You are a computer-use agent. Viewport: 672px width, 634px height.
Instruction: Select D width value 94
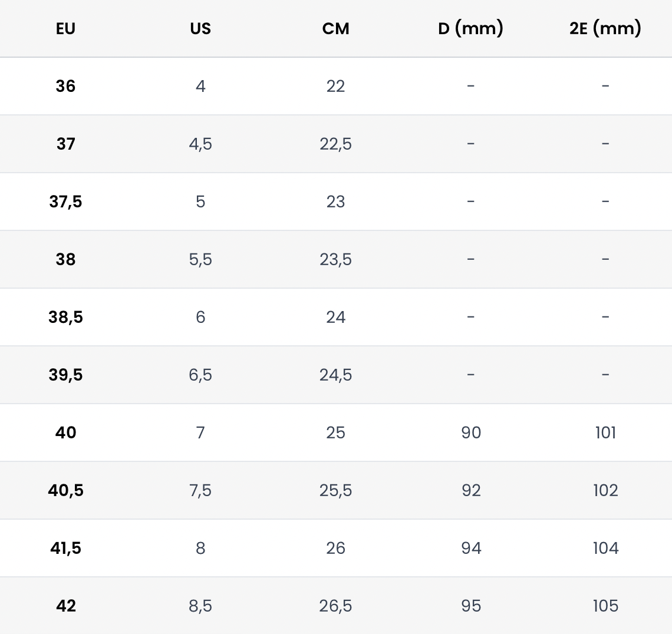(x=471, y=548)
